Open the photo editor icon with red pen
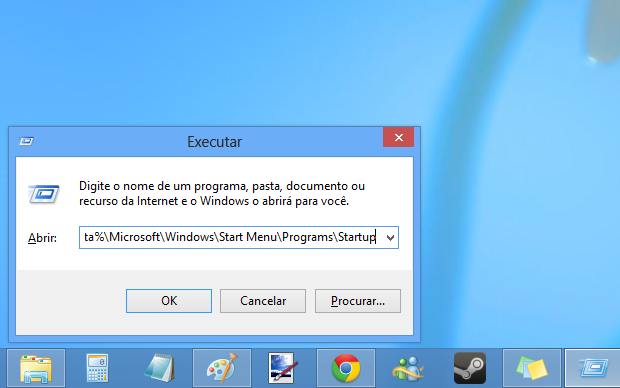 pos(284,368)
